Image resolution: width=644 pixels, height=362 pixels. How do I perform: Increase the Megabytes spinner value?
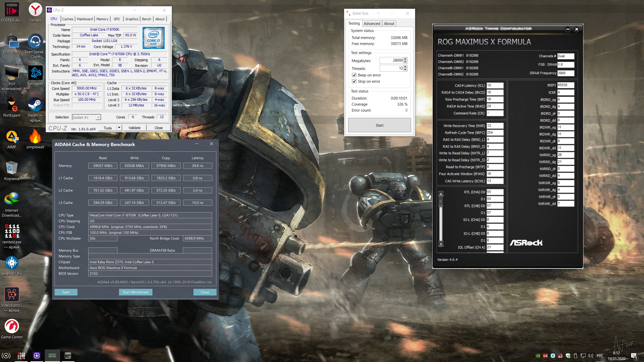405,59
